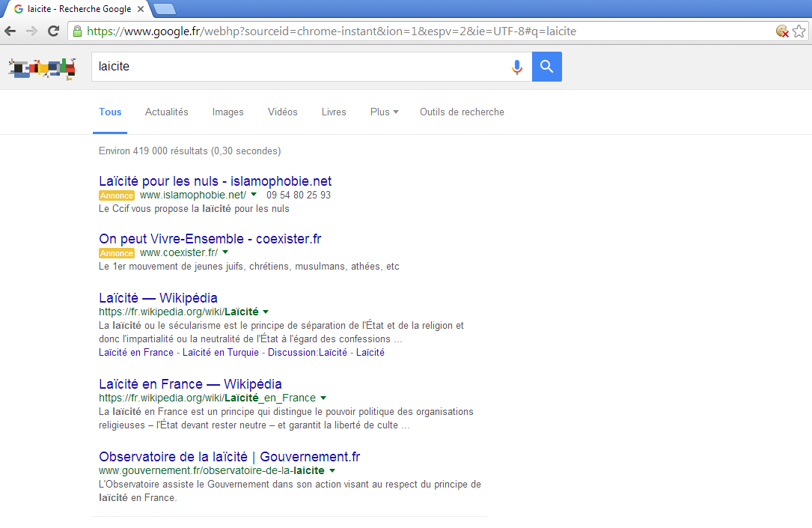Click the Google doodle logo

point(42,68)
